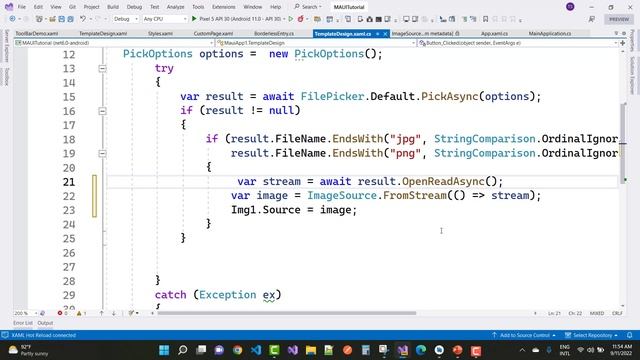Viewport: 640px width, 360px height.
Task: Click the horizontal scrollbar thumb
Action: pyautogui.click(x=287, y=313)
